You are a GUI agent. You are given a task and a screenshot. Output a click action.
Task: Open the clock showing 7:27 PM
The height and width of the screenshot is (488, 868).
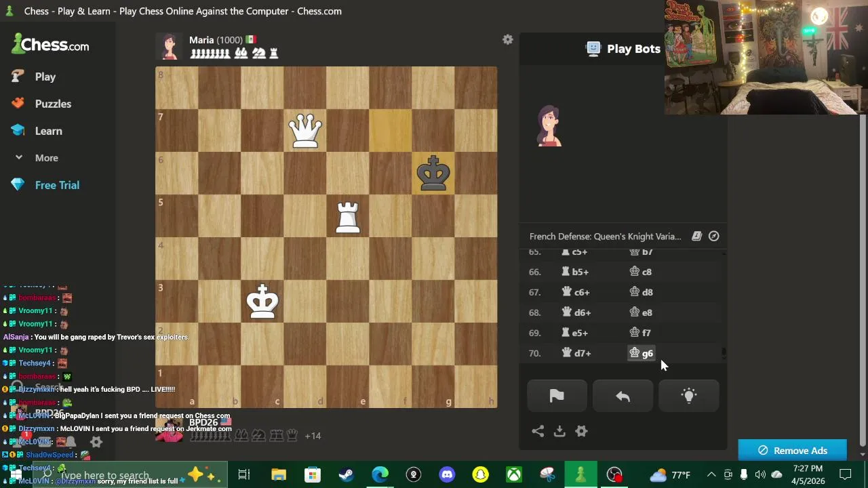pyautogui.click(x=807, y=475)
